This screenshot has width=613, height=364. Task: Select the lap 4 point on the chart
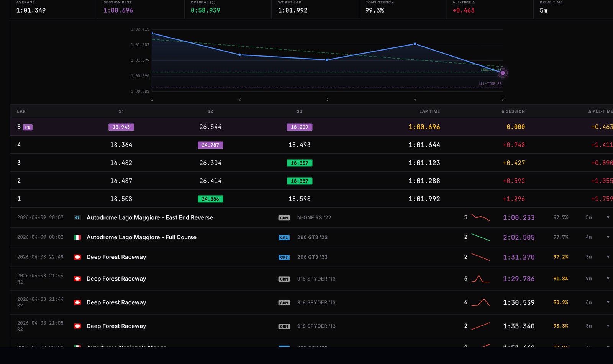[415, 44]
